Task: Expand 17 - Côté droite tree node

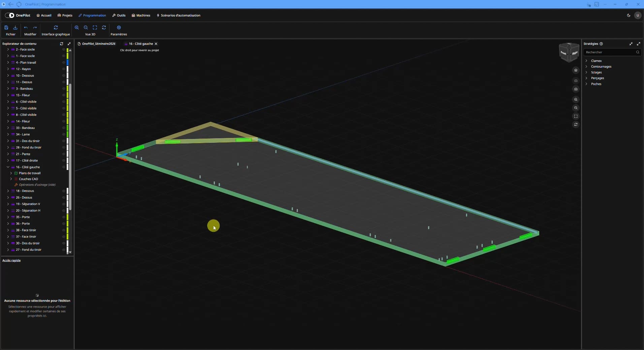Action: (8, 161)
